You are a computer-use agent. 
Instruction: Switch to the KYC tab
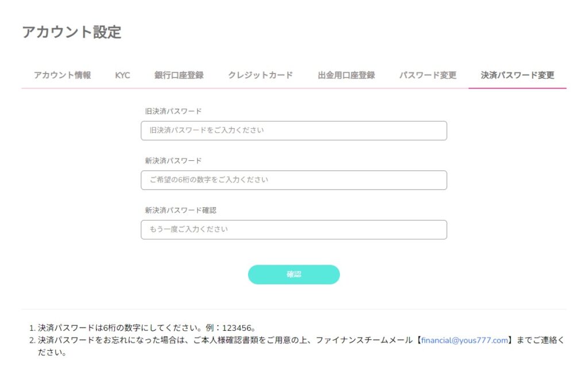(x=122, y=75)
